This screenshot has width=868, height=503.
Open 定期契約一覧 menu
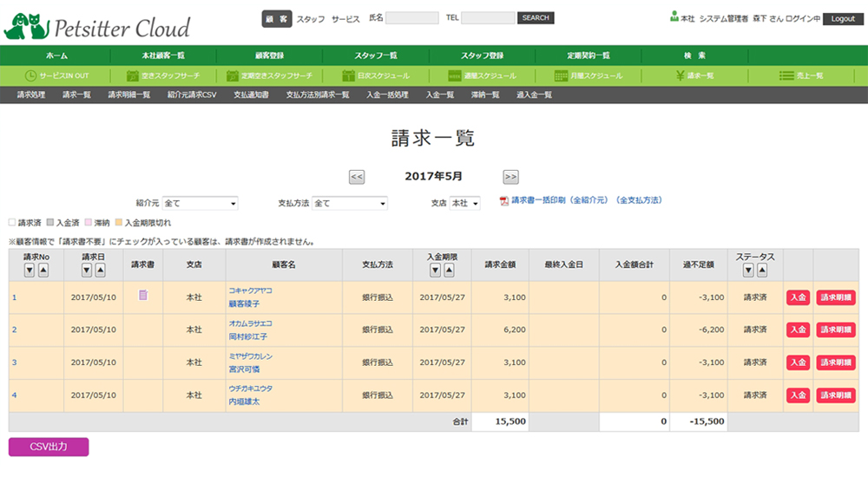(589, 56)
